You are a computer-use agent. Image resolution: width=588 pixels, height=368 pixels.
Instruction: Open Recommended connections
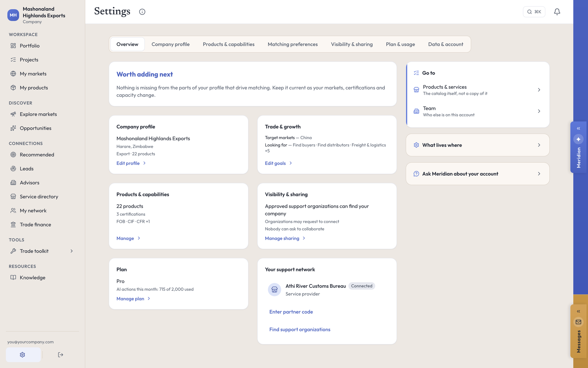coord(42,155)
